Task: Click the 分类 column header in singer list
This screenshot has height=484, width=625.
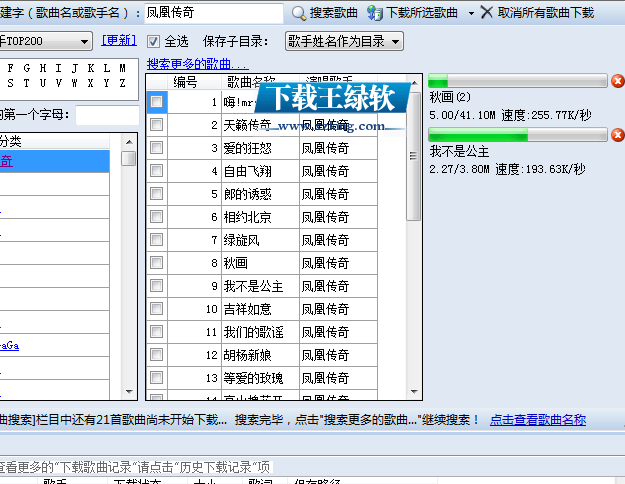Action: 55,141
